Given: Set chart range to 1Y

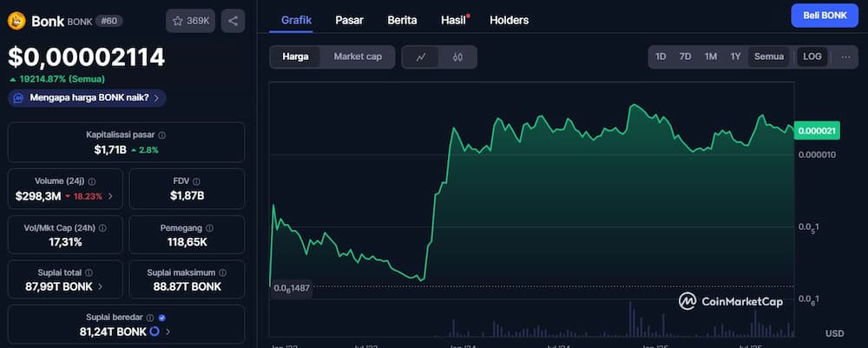Looking at the screenshot, I should tap(735, 56).
